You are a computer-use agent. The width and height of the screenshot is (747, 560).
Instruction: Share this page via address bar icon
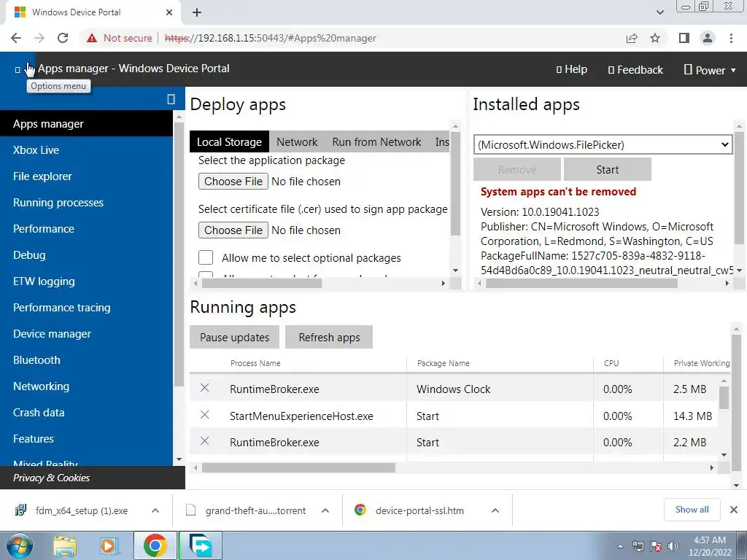click(x=632, y=38)
